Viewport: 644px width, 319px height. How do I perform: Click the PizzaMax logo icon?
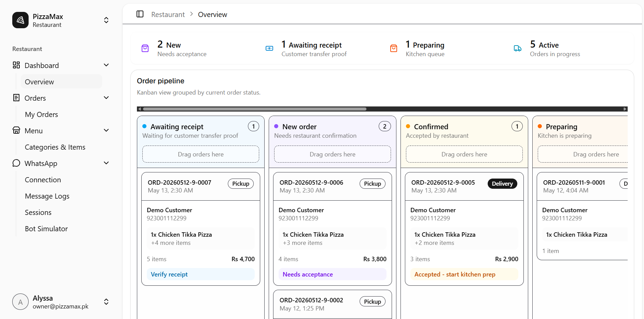pyautogui.click(x=20, y=20)
